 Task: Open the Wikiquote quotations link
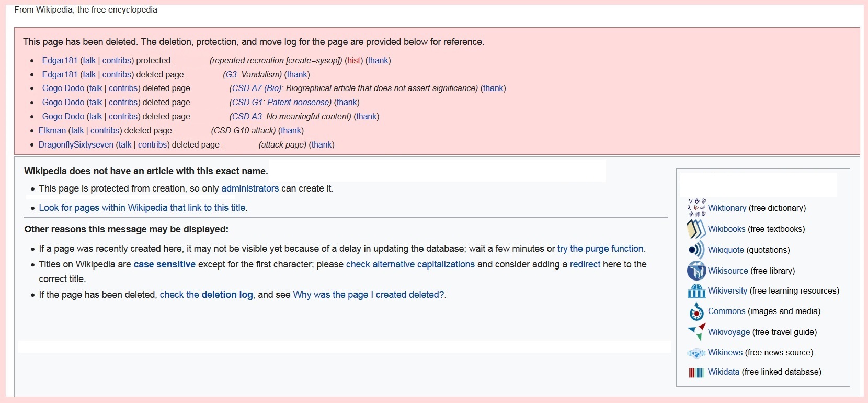tap(726, 250)
